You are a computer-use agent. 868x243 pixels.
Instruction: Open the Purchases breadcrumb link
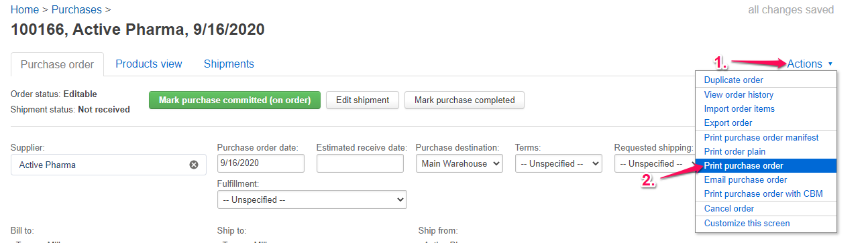76,10
